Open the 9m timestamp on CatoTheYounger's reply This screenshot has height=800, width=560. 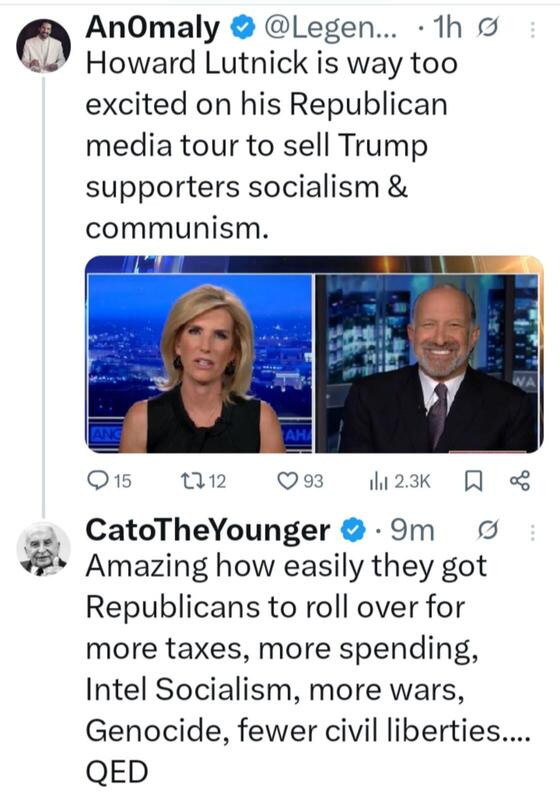click(x=412, y=531)
